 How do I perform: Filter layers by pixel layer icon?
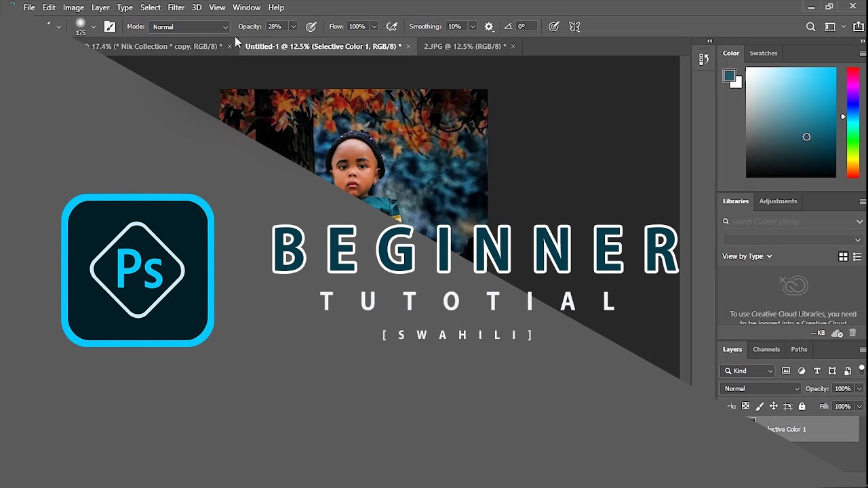pos(786,371)
